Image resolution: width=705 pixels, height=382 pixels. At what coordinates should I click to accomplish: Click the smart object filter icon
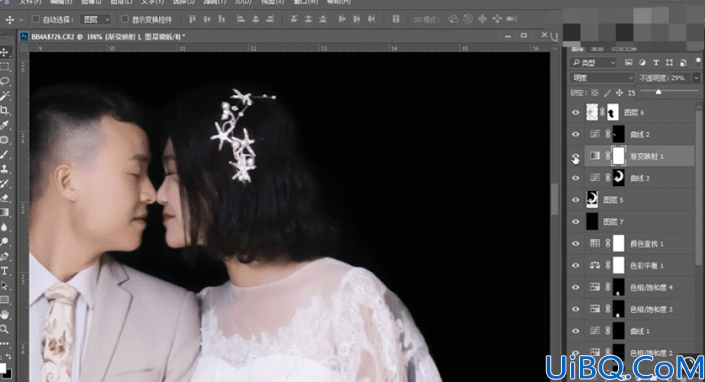pos(683,62)
